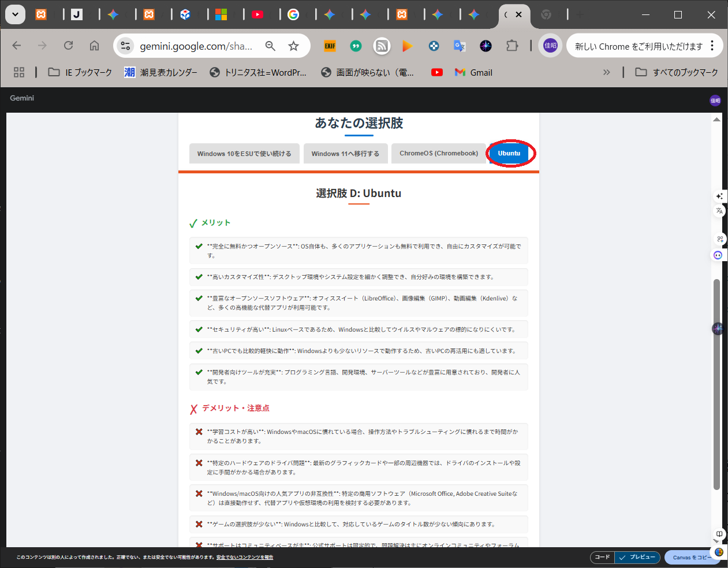Viewport: 728px width, 568px height.
Task: Switch the view toggle to コード
Action: (x=603, y=558)
